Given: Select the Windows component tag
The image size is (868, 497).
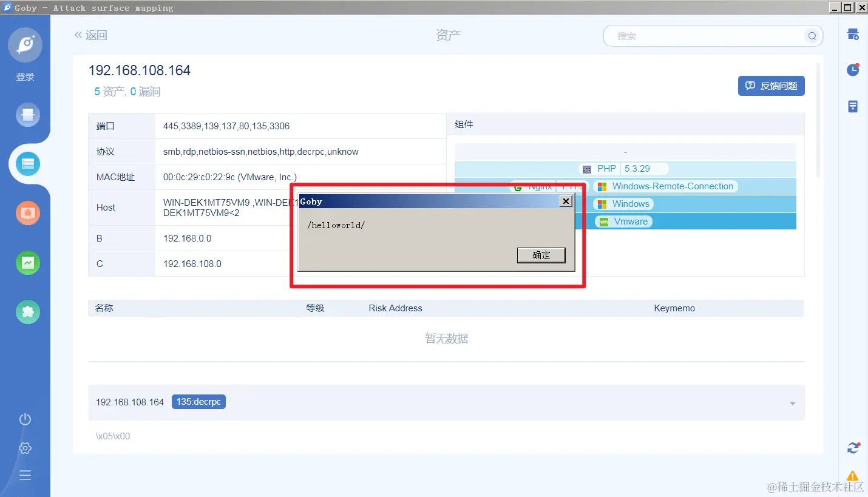Looking at the screenshot, I should pos(624,204).
